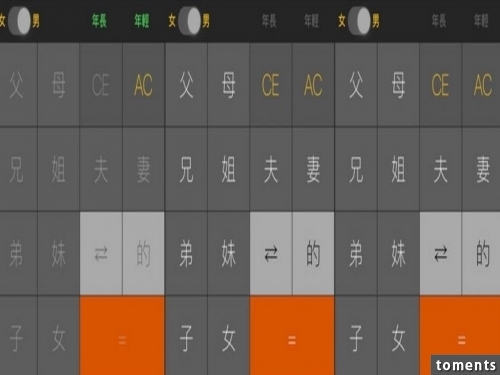Tap the swap arrows ⇄ key in the middle calculator

coord(271,253)
